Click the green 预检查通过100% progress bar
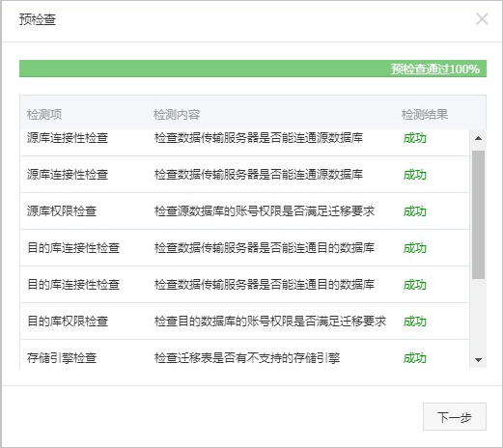 pos(253,69)
